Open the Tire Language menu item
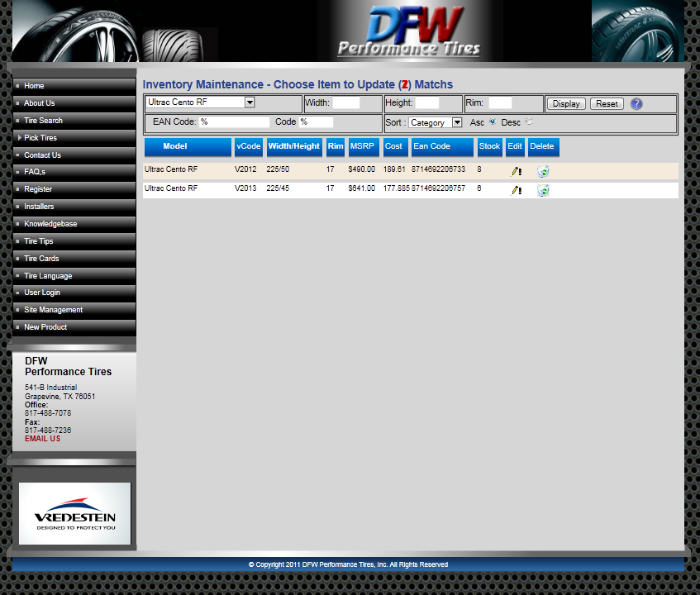700x595 pixels. (74, 276)
